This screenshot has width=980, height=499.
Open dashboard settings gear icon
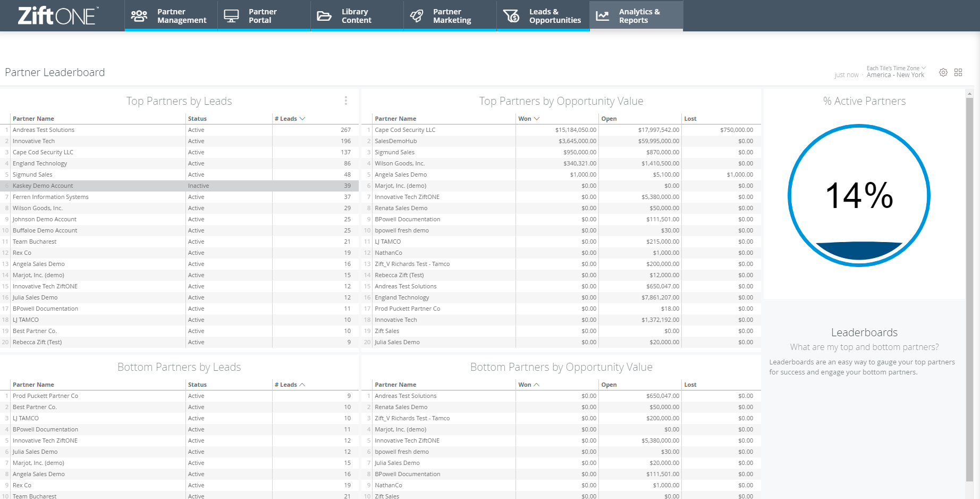click(x=943, y=72)
